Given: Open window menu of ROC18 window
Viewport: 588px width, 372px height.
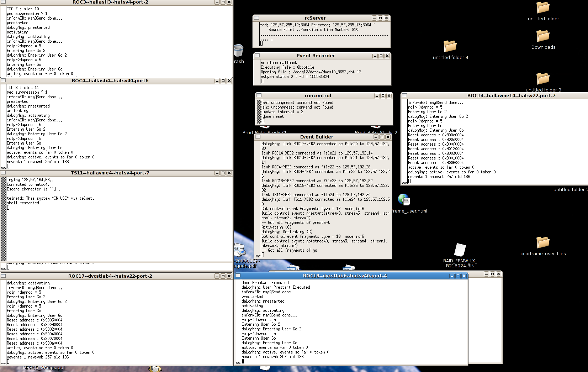Looking at the screenshot, I should point(238,276).
